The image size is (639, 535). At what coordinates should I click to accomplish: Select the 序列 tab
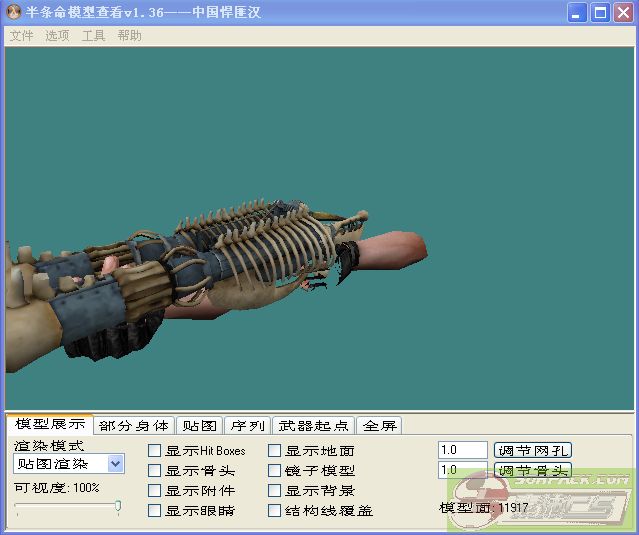pyautogui.click(x=246, y=426)
